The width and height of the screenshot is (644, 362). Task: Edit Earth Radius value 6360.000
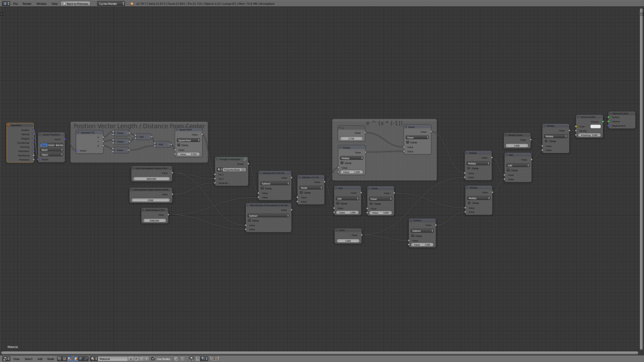click(x=155, y=220)
